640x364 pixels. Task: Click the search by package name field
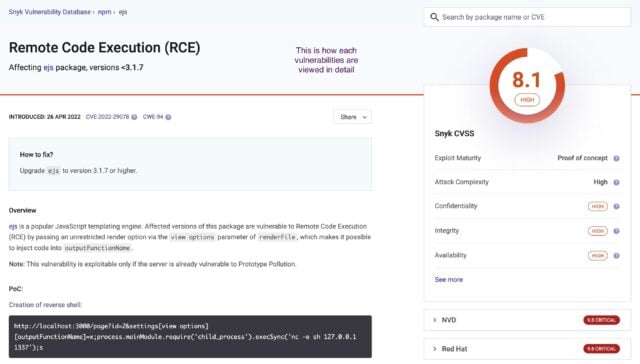tap(527, 17)
